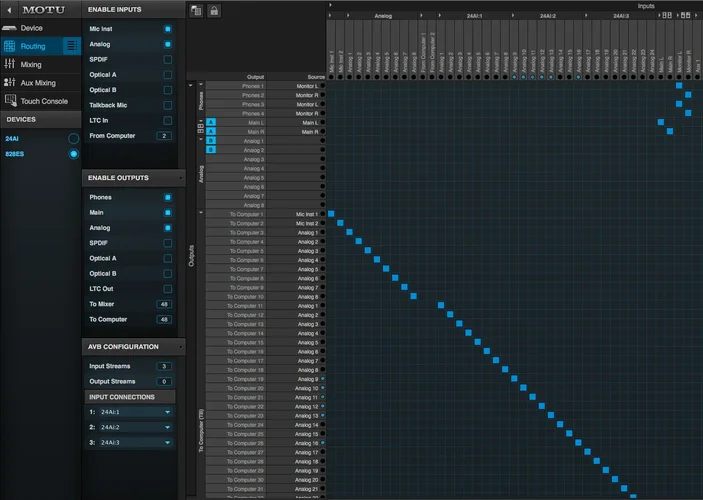Select the 24Ai device radio button
The width and height of the screenshot is (703, 500).
tap(73, 138)
